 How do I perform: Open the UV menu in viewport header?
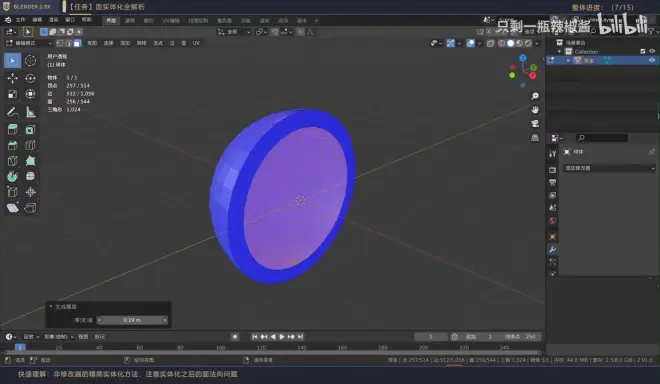[196, 43]
